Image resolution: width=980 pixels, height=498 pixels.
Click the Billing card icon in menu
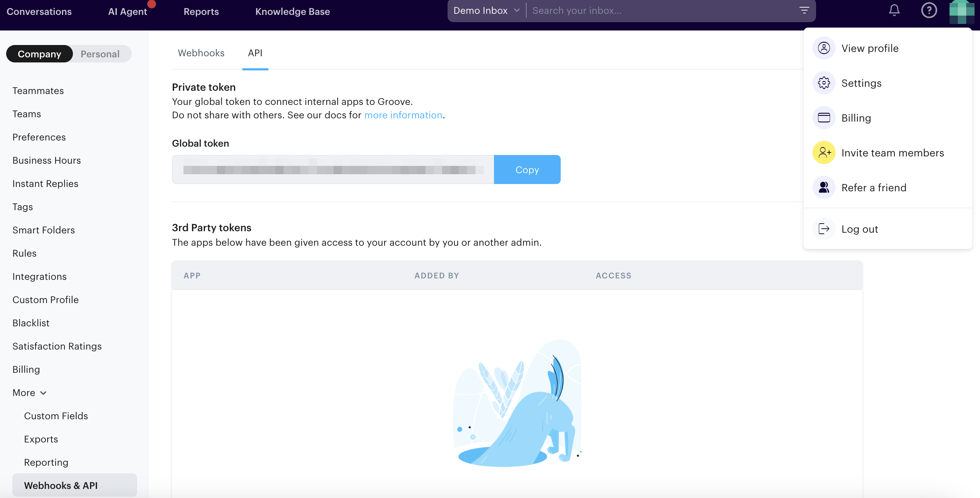(824, 118)
